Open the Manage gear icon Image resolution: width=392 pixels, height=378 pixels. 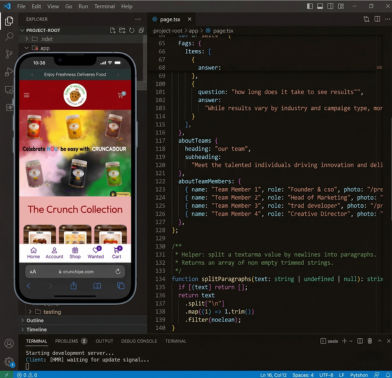[x=9, y=362]
